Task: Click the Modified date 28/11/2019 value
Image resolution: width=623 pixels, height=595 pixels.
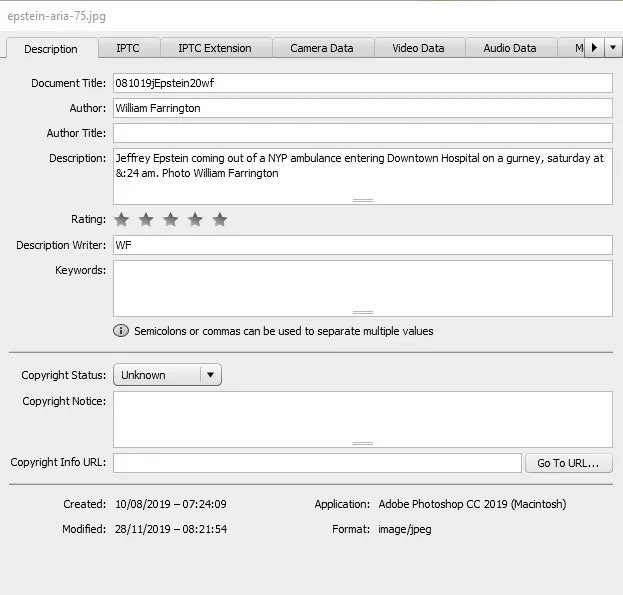Action: pos(171,529)
